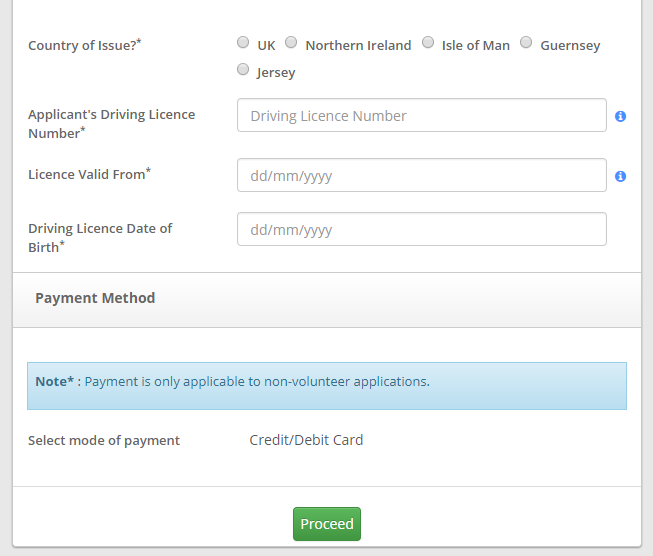Click the Licence Valid From label
Screen dimensions: 653x556
(89, 174)
